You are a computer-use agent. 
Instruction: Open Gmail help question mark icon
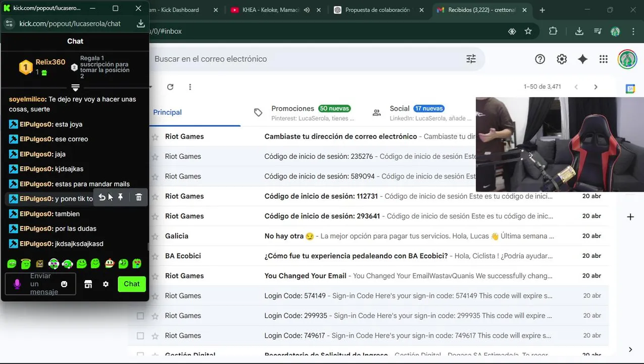click(540, 59)
